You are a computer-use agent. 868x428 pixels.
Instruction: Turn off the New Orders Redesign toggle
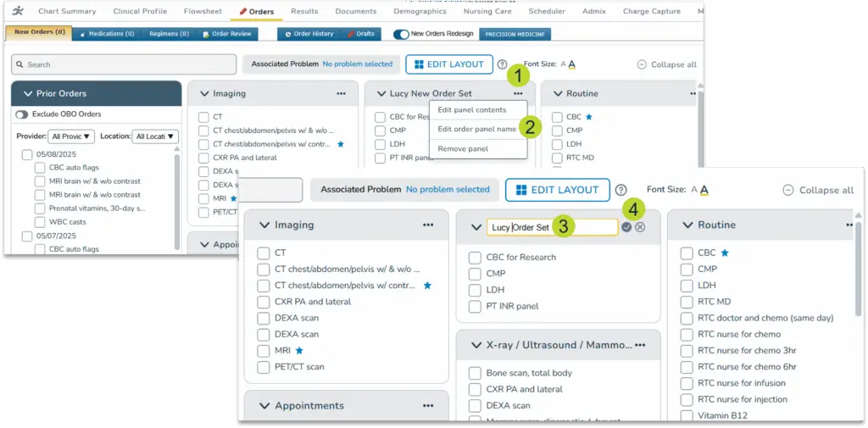tap(401, 34)
